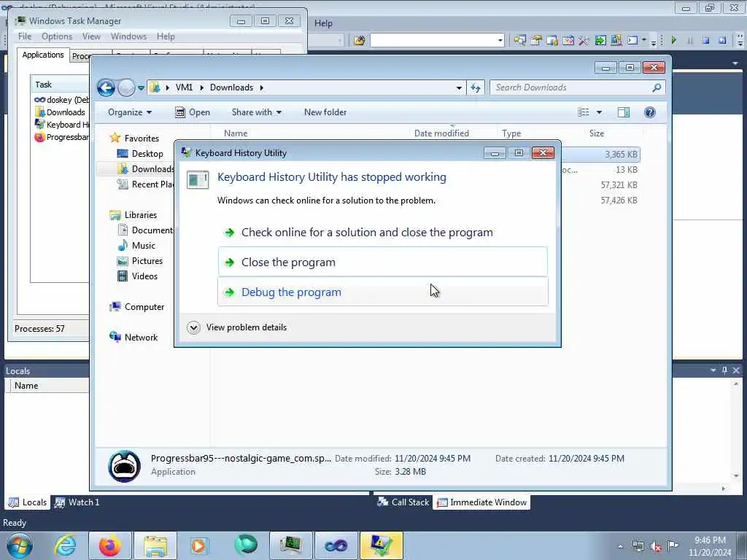This screenshot has width=747, height=560.
Task: Continue debugging with green play icon
Action: [673, 40]
